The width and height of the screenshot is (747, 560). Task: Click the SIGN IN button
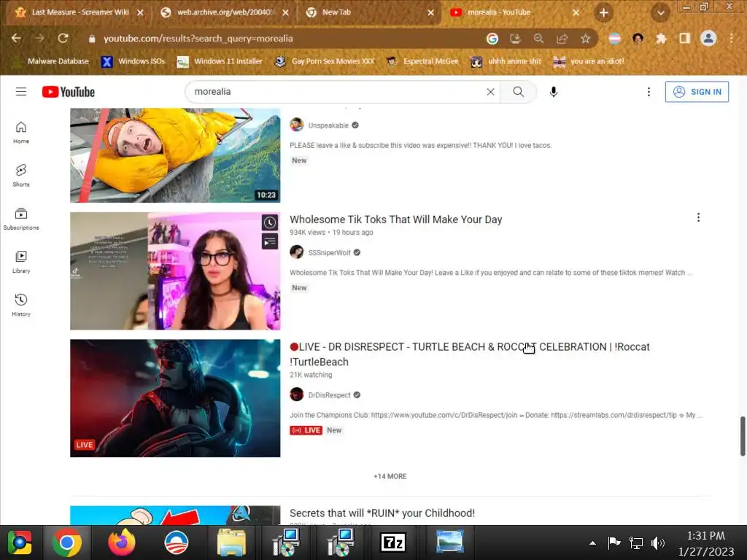pos(697,92)
